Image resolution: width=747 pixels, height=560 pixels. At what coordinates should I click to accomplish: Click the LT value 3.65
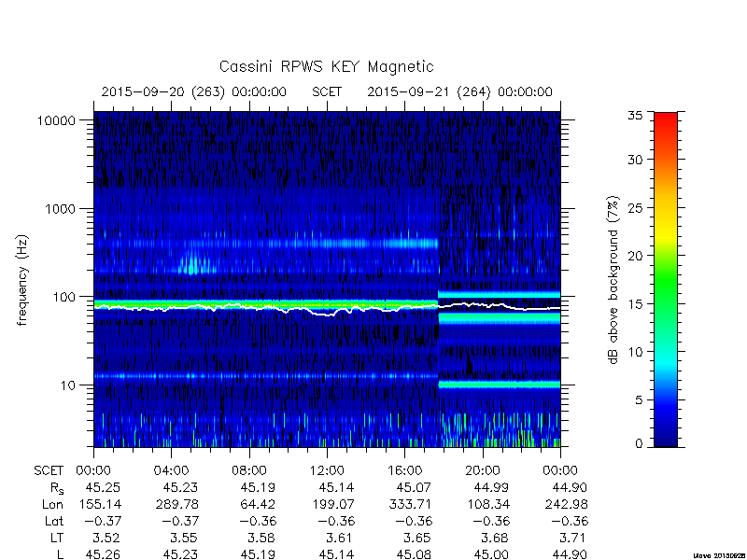coord(417,539)
